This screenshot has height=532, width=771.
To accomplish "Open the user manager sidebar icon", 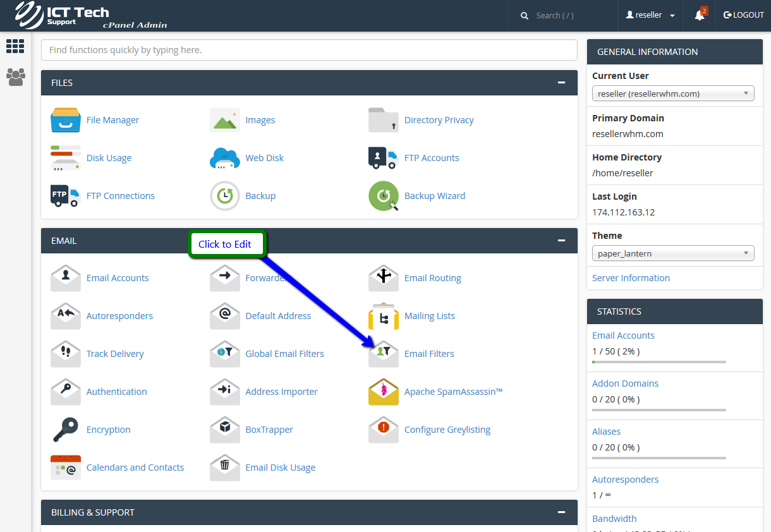I will point(15,77).
